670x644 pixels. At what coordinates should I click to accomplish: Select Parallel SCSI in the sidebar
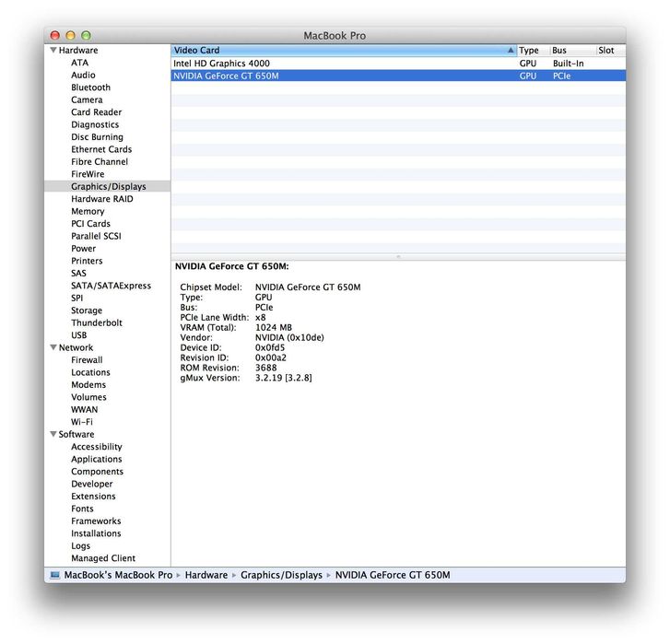coord(96,236)
